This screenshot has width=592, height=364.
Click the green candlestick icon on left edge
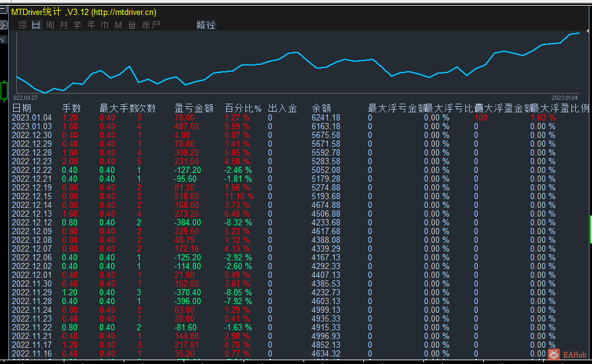[x=4, y=89]
